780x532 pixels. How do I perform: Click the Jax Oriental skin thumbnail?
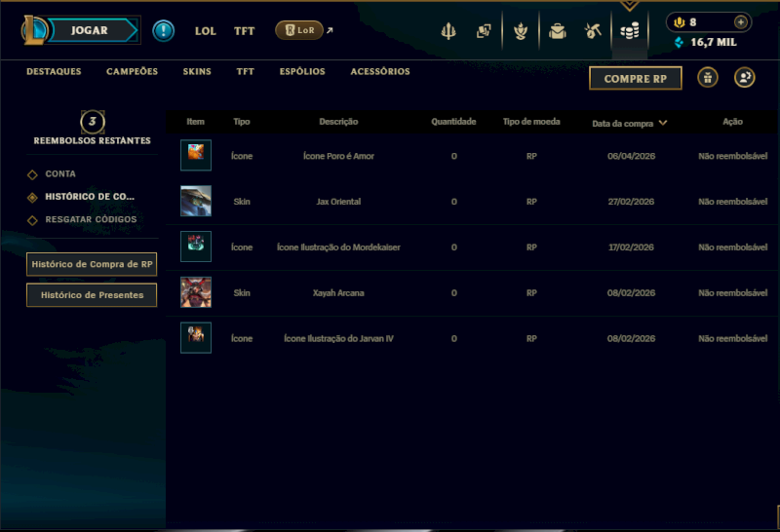[196, 201]
